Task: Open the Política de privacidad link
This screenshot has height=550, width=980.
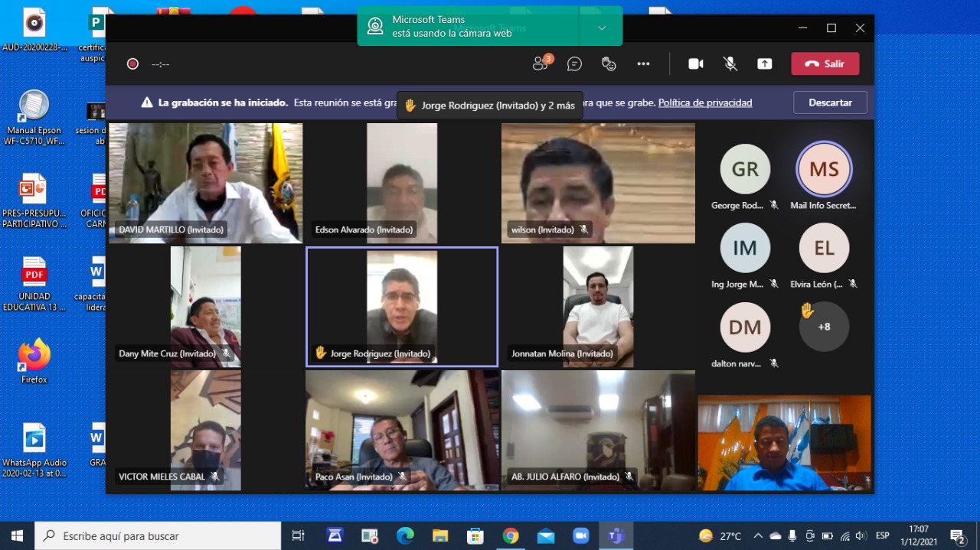Action: tap(704, 103)
